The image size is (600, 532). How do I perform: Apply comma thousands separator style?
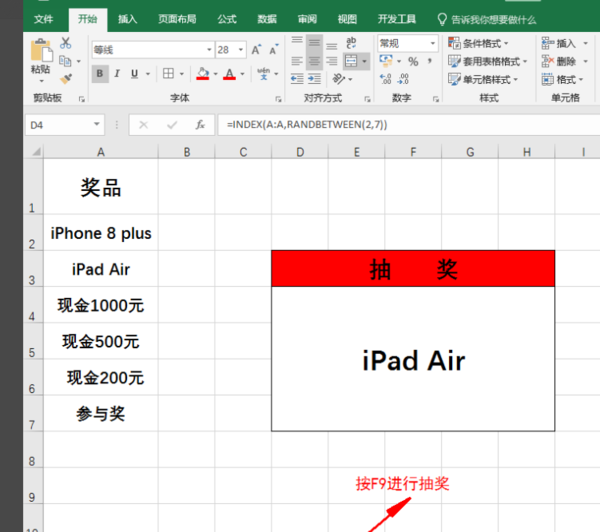[x=430, y=61]
